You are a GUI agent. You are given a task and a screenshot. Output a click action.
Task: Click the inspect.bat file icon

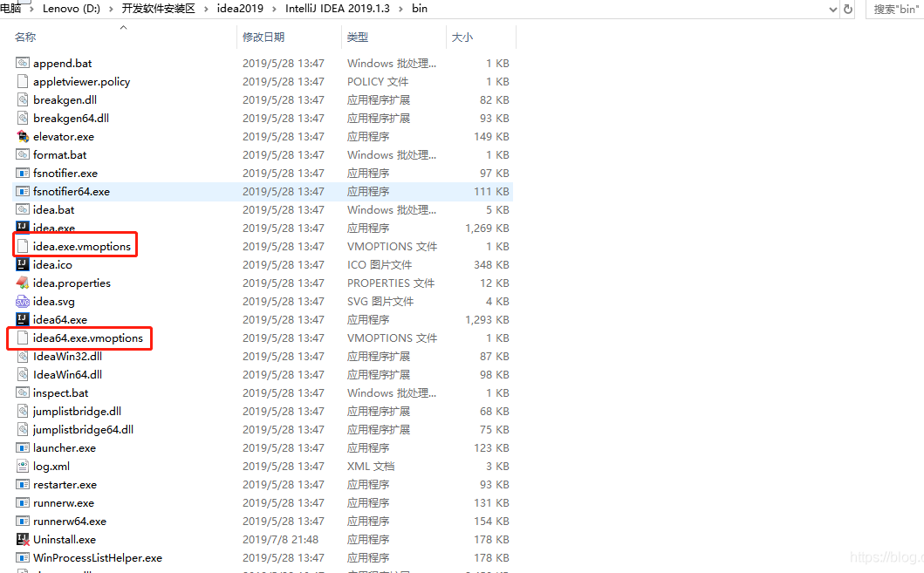click(23, 392)
